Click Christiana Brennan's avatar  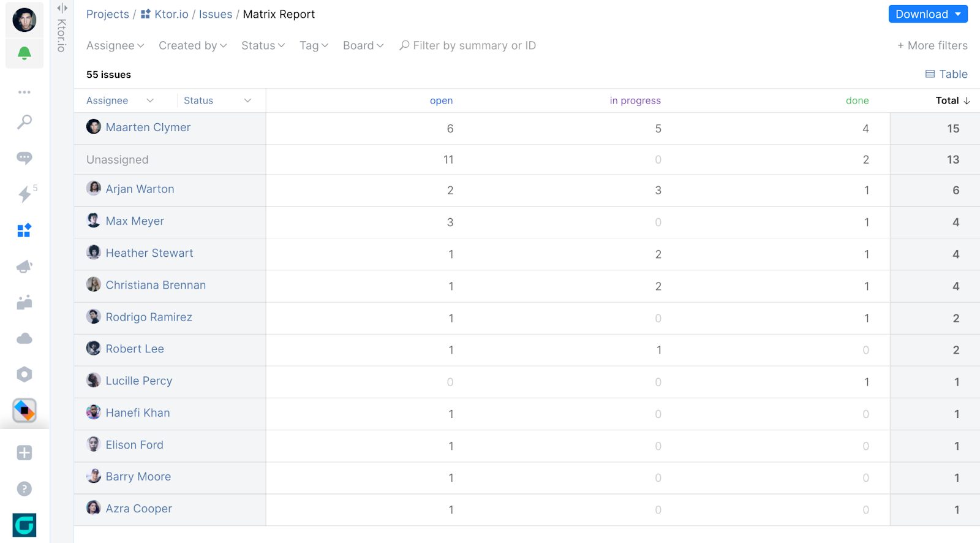94,284
